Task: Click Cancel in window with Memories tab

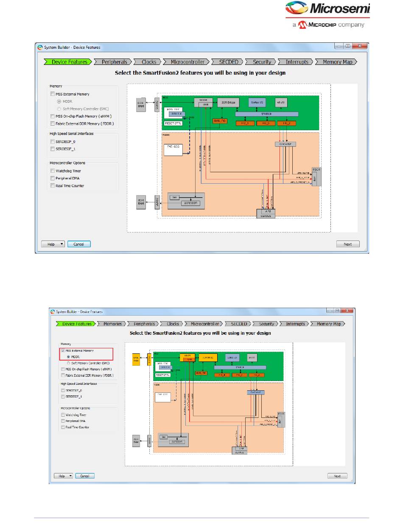Action: [85, 476]
